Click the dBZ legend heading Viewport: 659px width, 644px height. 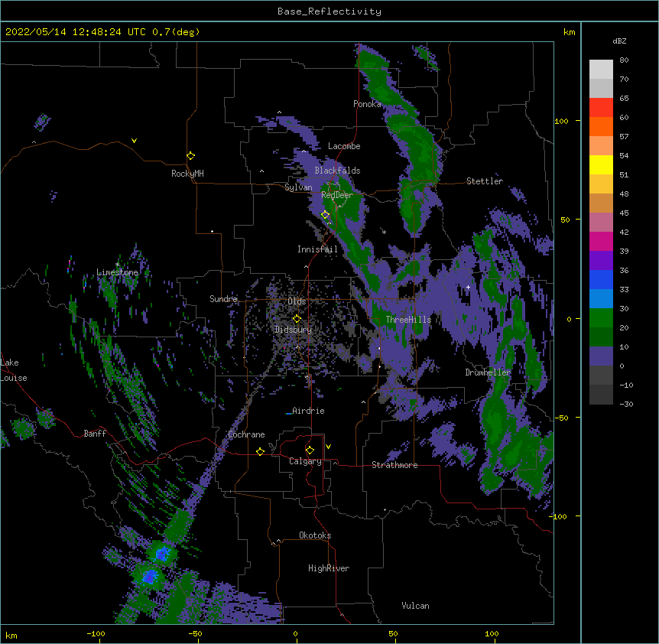[x=619, y=41]
